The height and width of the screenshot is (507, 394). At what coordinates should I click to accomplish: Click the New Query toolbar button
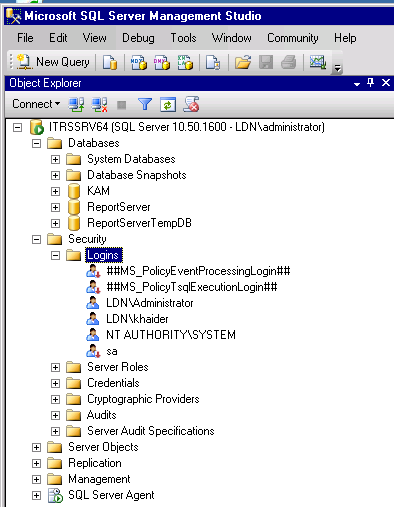(x=54, y=62)
